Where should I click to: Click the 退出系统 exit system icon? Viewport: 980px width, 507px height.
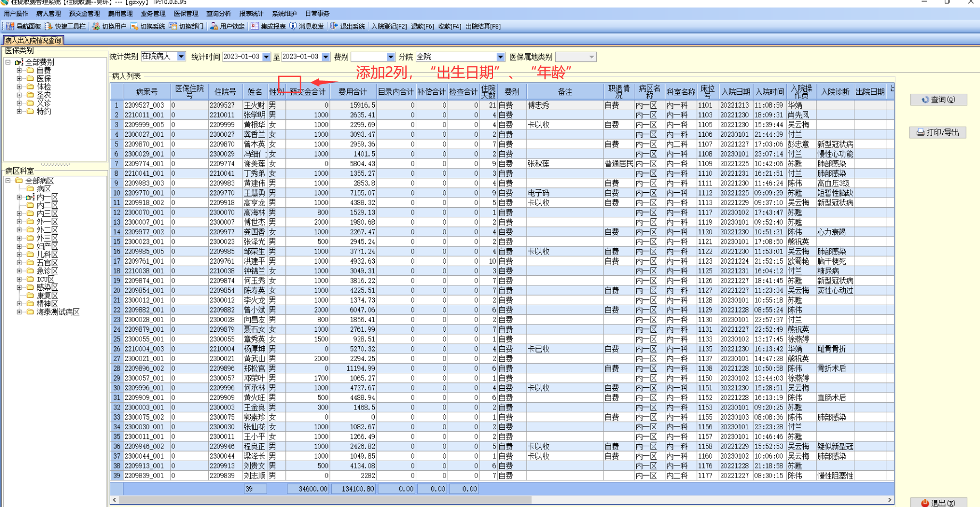tap(334, 26)
